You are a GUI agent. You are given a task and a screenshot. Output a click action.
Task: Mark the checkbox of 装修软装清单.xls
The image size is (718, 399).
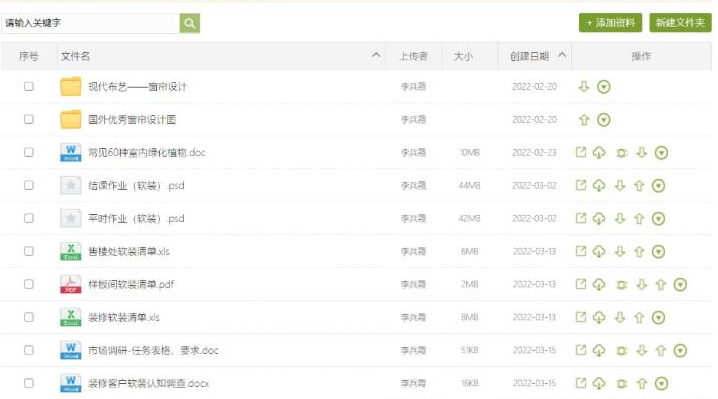(29, 317)
